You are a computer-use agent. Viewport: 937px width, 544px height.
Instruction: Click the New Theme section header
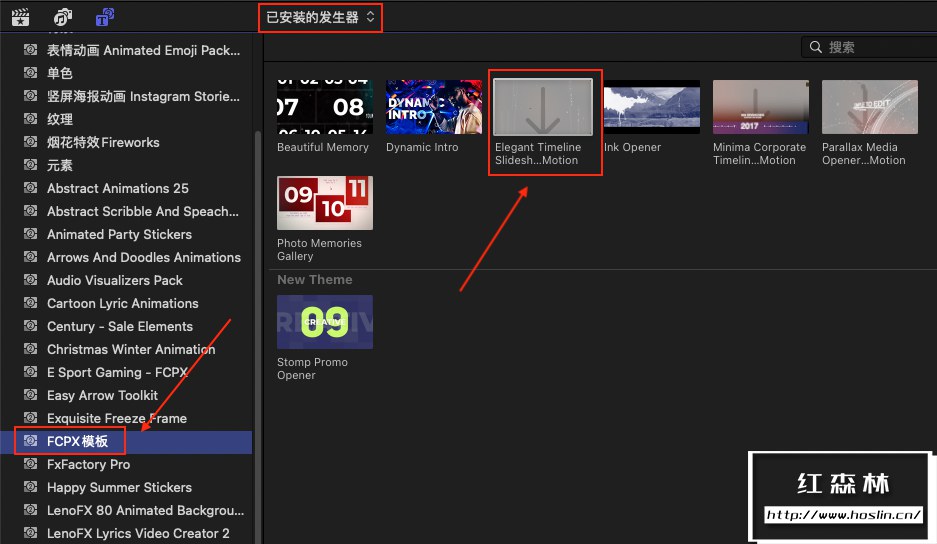(315, 279)
